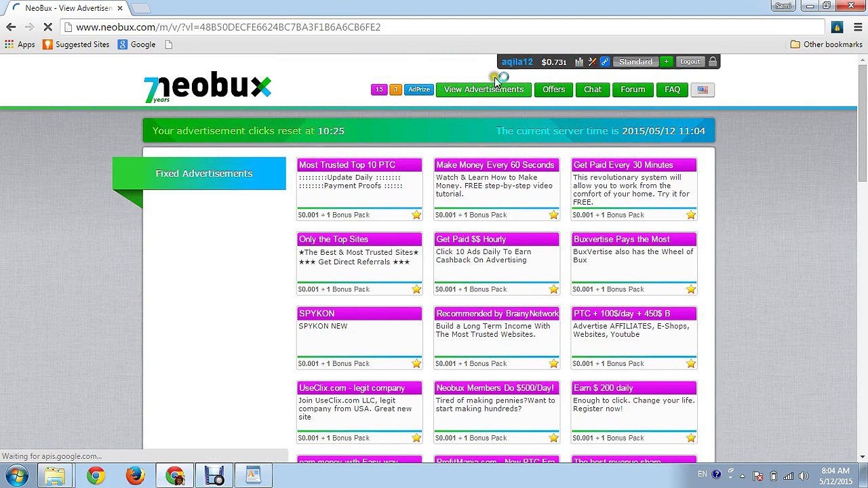Open the Other bookmarks folder
The image size is (868, 488).
click(826, 45)
